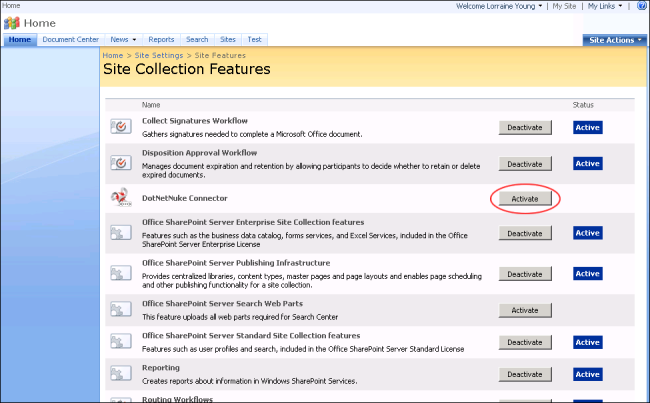Click the Enterprise Site Collection features icon
Viewport: 650px width, 403px height.
(x=121, y=233)
